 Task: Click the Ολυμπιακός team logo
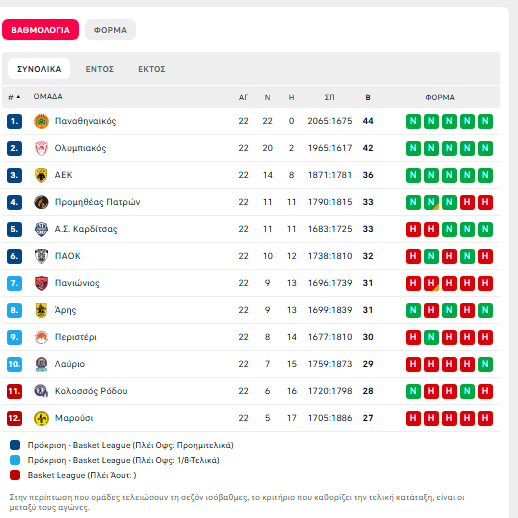click(x=41, y=148)
